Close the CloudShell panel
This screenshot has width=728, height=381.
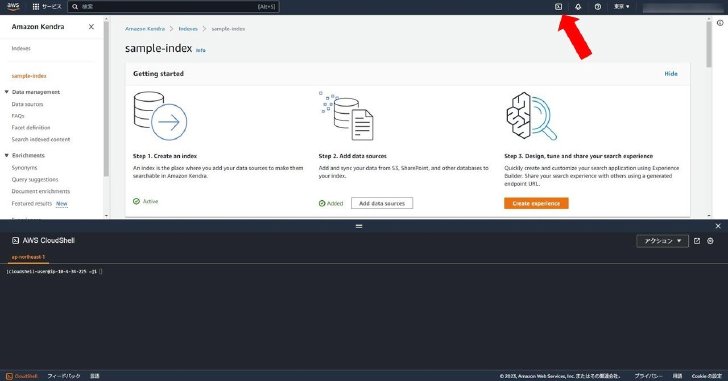pyautogui.click(x=718, y=226)
